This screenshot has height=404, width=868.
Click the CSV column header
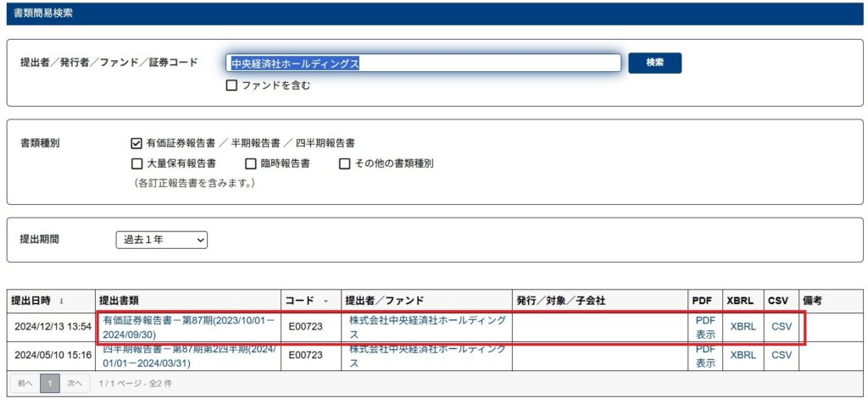click(x=779, y=301)
